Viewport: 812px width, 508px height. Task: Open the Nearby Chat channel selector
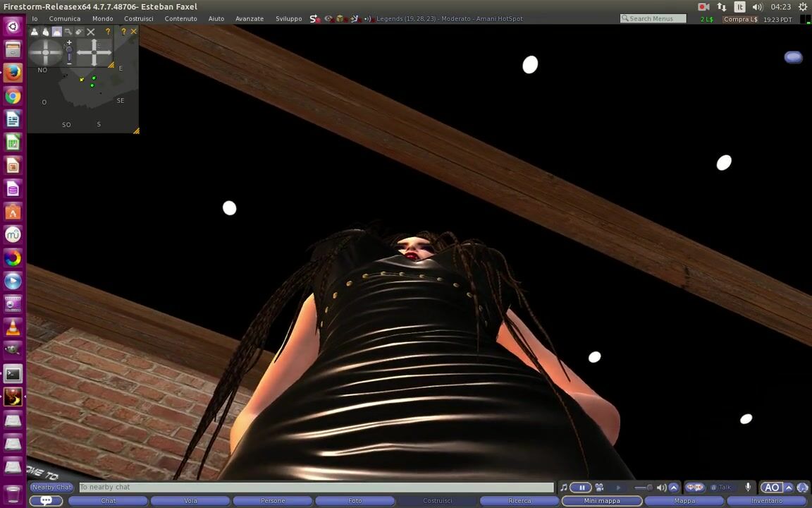52,488
